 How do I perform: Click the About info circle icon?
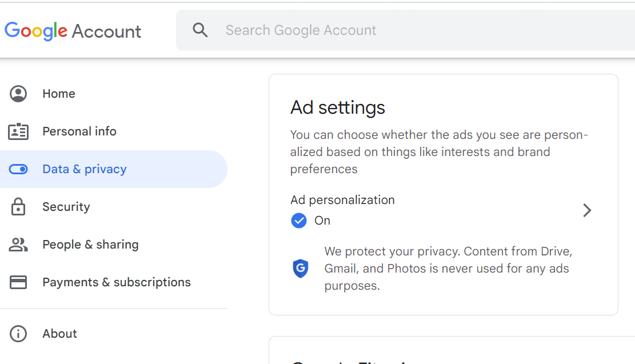point(18,334)
